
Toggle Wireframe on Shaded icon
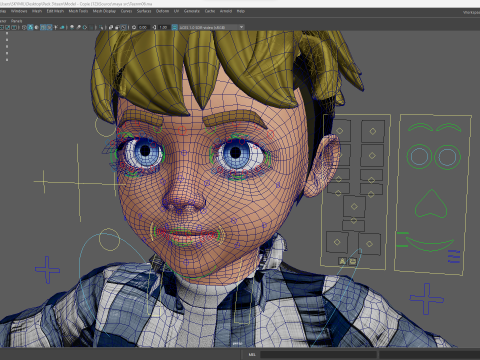(x=43, y=27)
